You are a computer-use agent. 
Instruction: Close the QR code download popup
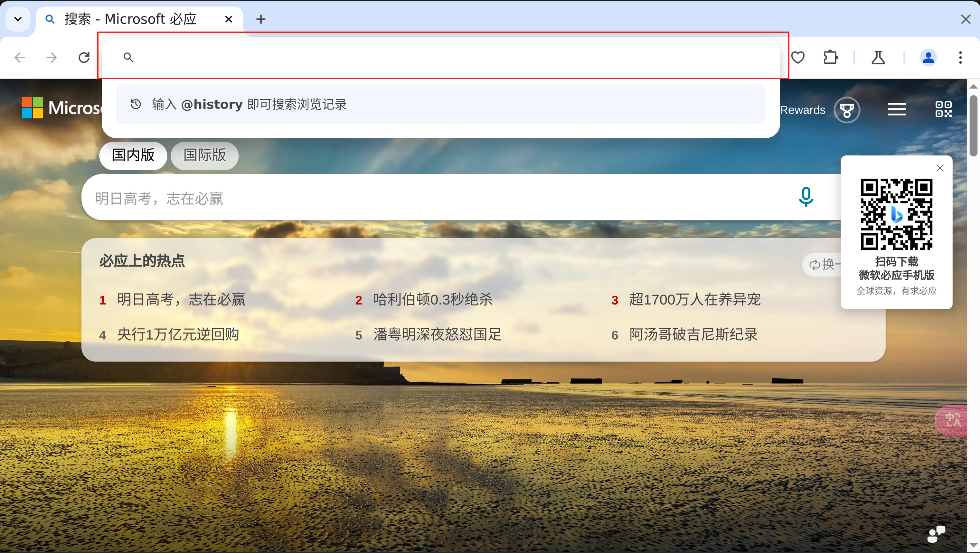(x=940, y=168)
